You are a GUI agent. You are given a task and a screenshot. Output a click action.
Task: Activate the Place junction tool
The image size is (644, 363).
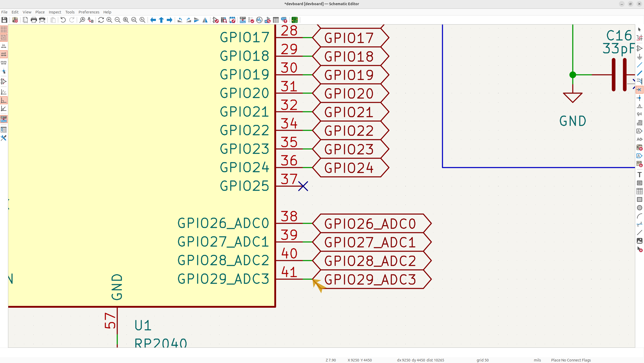pyautogui.click(x=639, y=98)
